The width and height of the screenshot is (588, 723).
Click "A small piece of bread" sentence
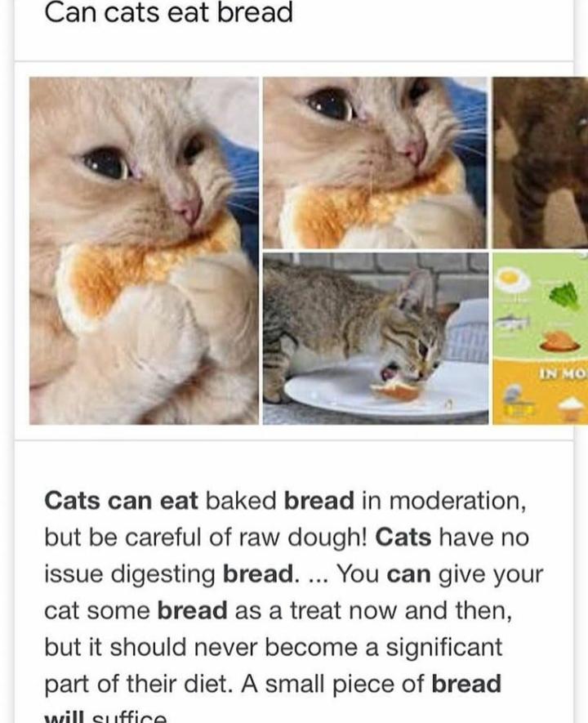pyautogui.click(x=372, y=684)
